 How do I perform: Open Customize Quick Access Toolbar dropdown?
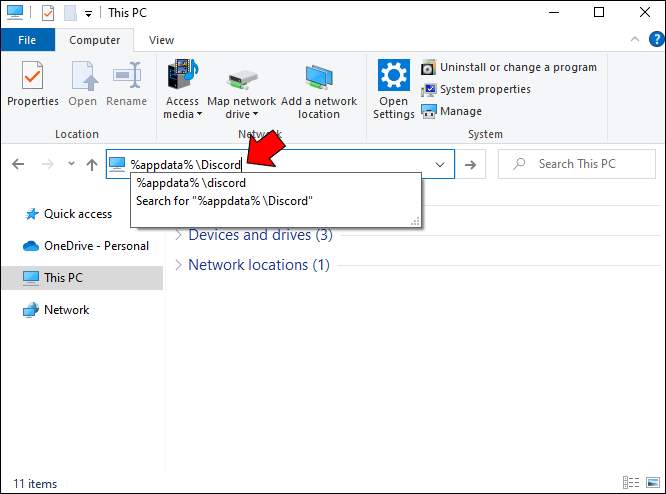[x=88, y=14]
